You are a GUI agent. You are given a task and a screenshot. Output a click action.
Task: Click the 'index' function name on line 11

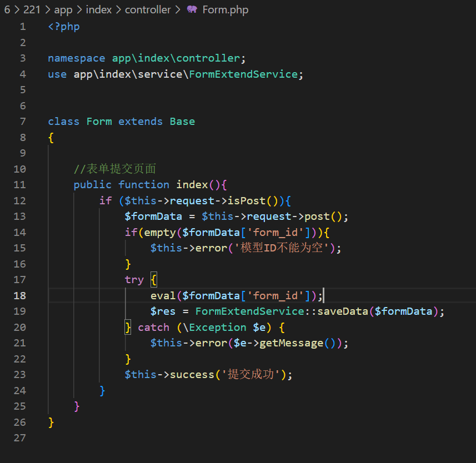point(192,185)
